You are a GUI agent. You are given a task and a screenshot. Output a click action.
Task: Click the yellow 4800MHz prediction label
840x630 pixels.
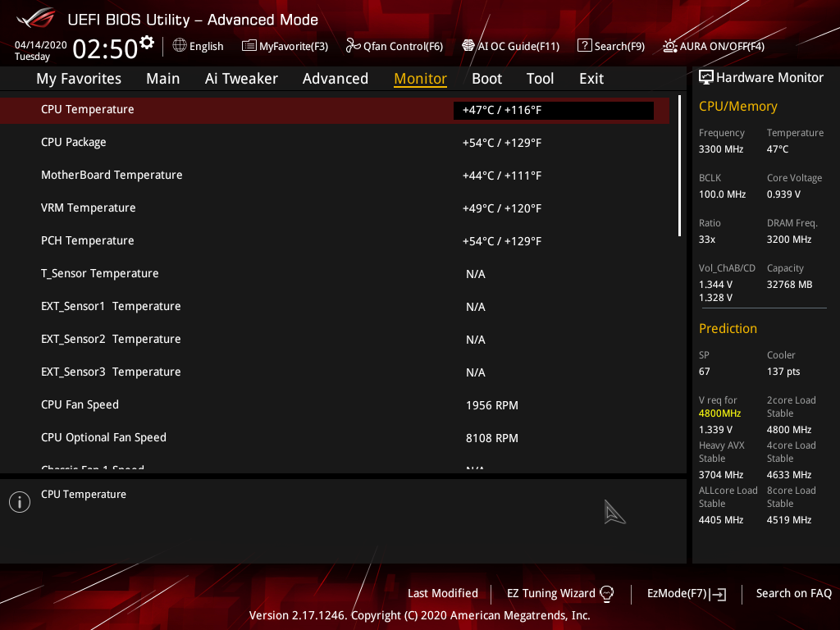pos(719,413)
